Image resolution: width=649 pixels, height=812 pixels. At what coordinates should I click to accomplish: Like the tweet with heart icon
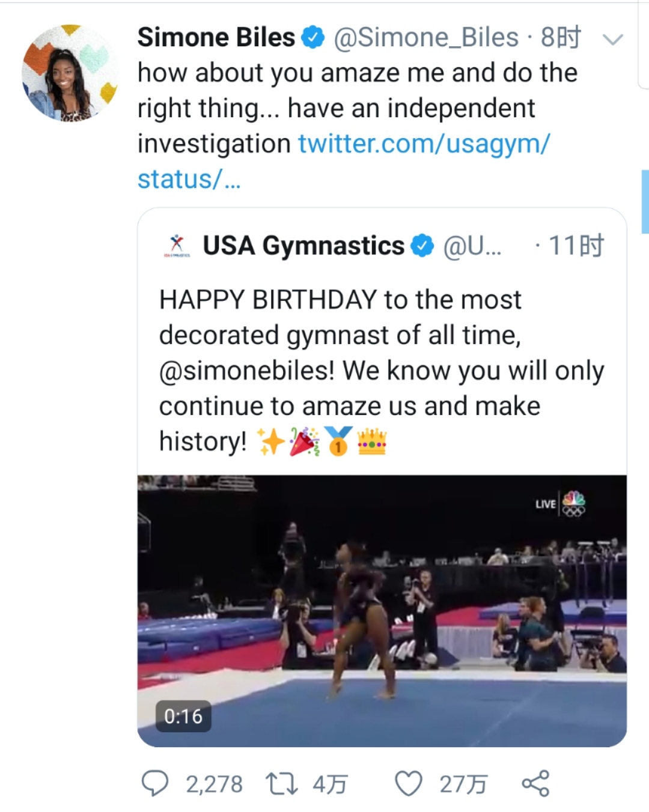(x=409, y=783)
